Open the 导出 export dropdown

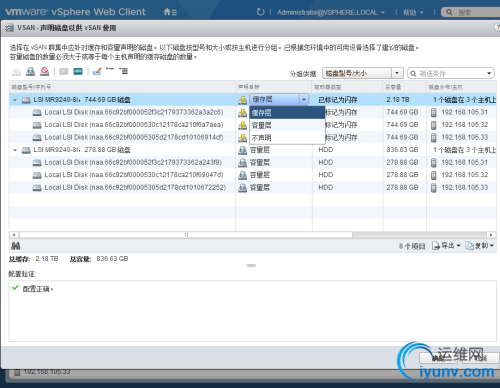point(446,246)
